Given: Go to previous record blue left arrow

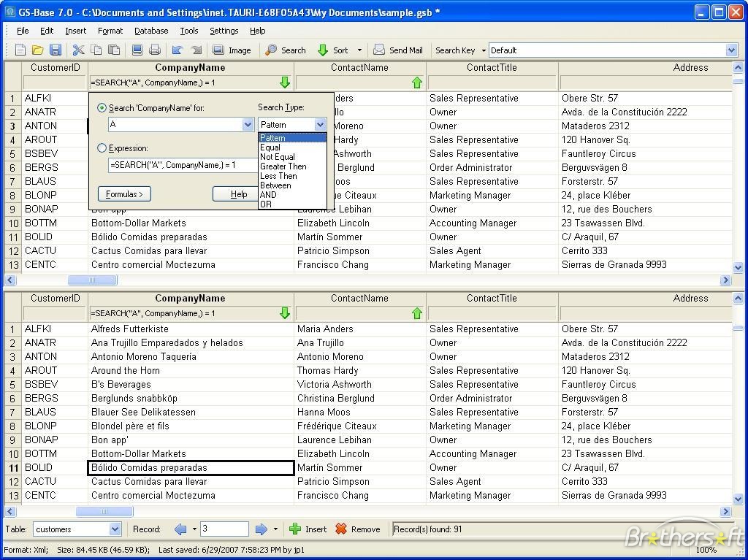Looking at the screenshot, I should tap(180, 529).
